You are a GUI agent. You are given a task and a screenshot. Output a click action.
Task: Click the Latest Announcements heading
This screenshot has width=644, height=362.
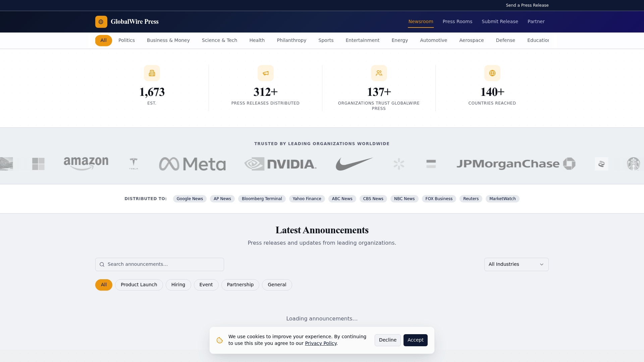[x=322, y=230]
